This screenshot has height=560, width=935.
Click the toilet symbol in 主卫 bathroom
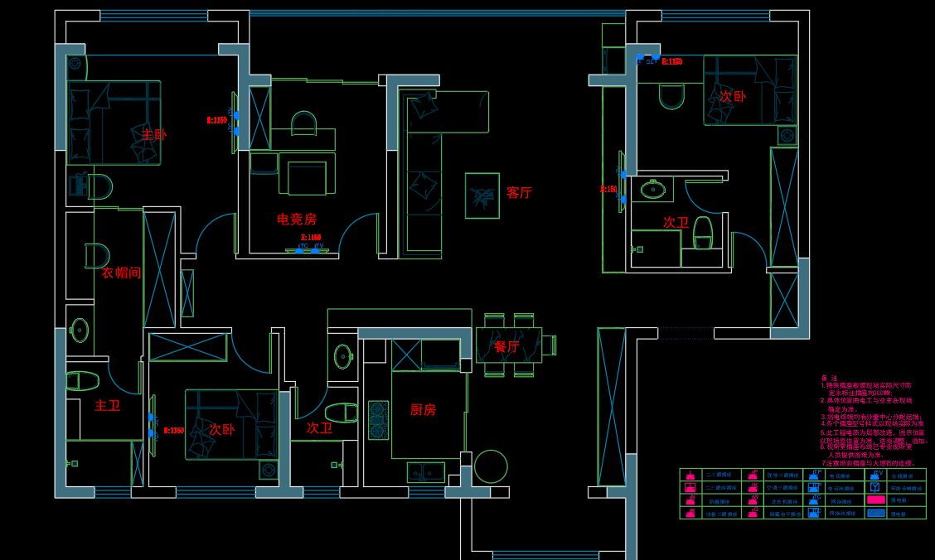pos(83,380)
